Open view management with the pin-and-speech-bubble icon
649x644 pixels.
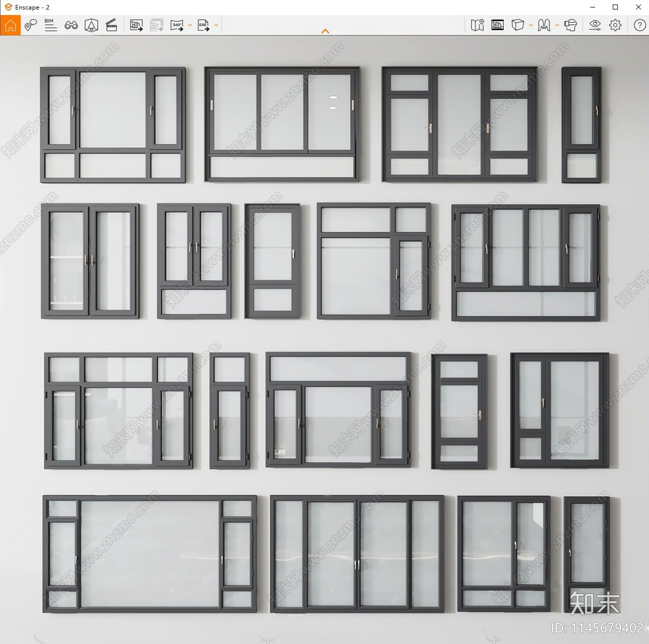pyautogui.click(x=30, y=25)
